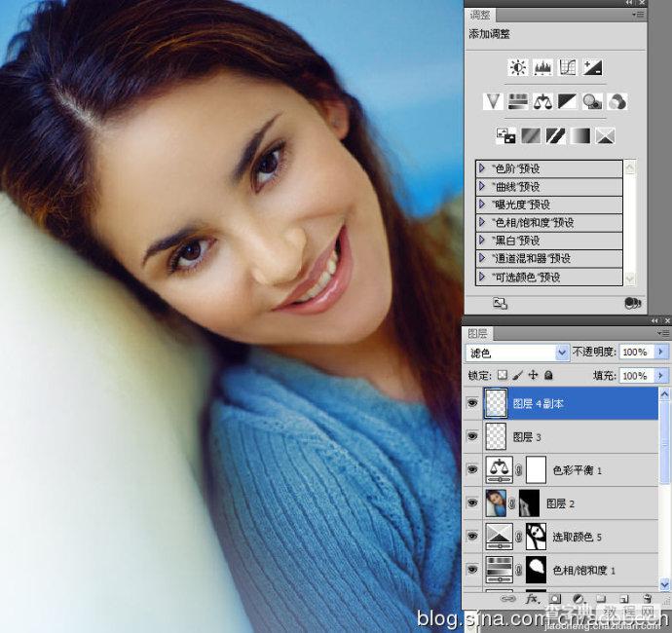Select the 图层 2 layer name
The image size is (672, 633).
point(560,503)
